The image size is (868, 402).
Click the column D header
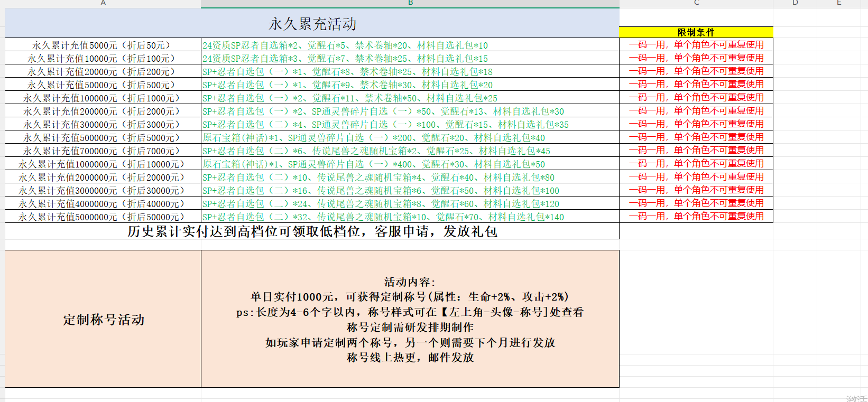795,3
